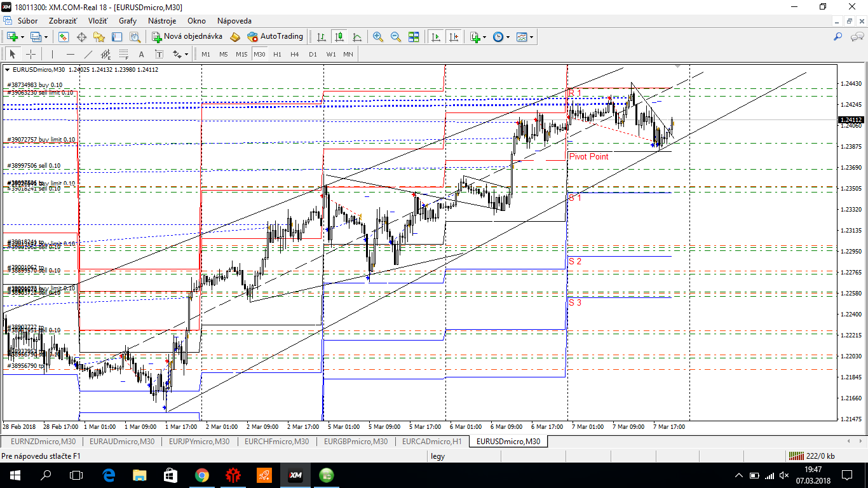Open a new chart window icon
The height and width of the screenshot is (488, 868).
coord(12,37)
